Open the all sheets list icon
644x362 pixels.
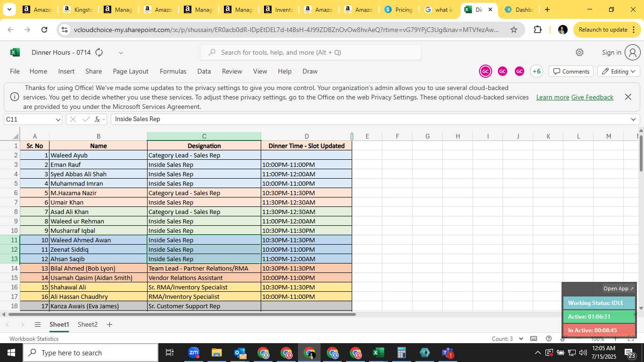(x=38, y=324)
